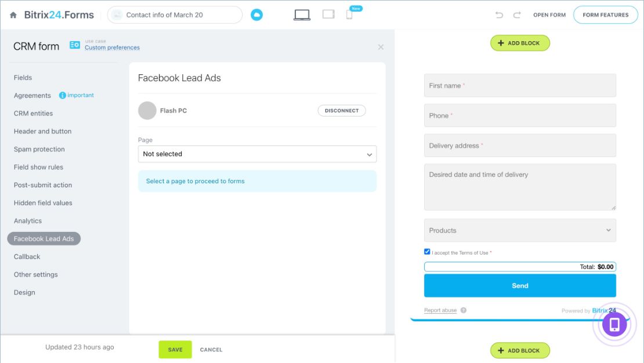
Task: Select CRM entities in sidebar
Action: pyautogui.click(x=33, y=113)
